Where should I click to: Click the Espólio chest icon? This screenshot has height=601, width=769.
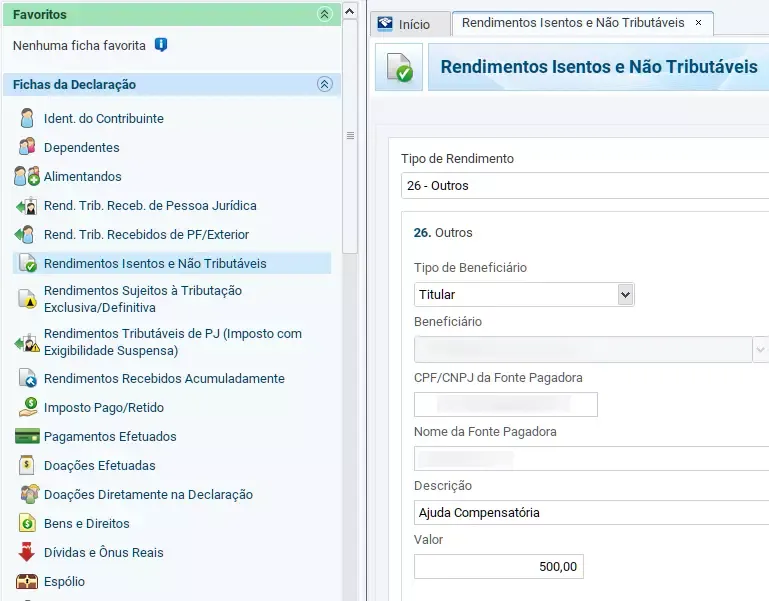tap(27, 581)
